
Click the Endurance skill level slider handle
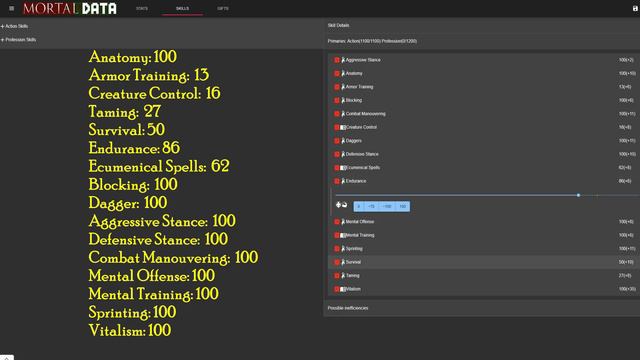pyautogui.click(x=578, y=196)
